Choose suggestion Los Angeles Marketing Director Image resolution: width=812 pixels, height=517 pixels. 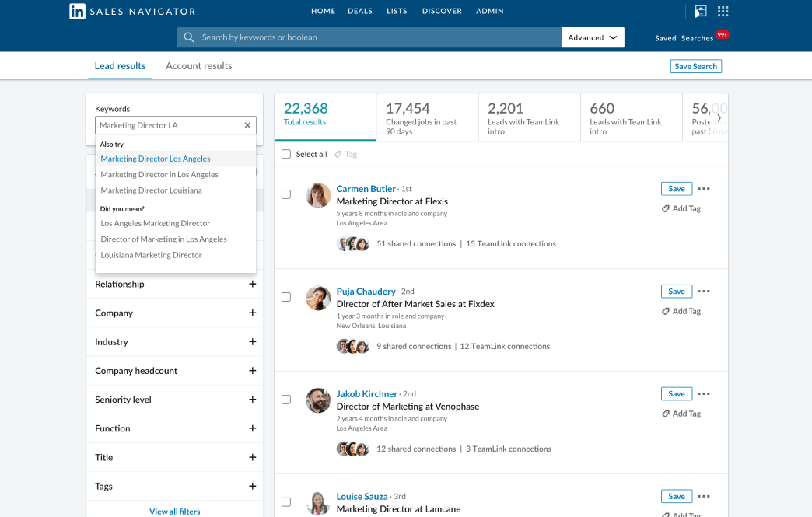click(176, 223)
